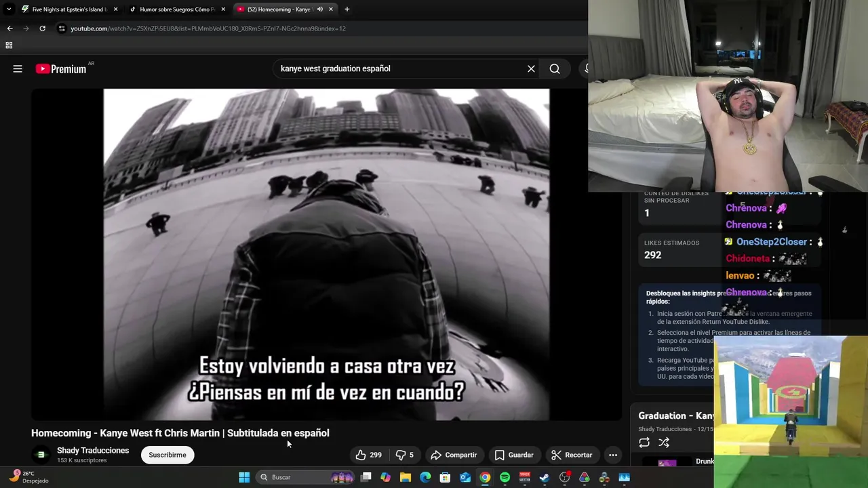This screenshot has height=488, width=868.
Task: Open the Shady Traducciones channel avatar
Action: [41, 455]
